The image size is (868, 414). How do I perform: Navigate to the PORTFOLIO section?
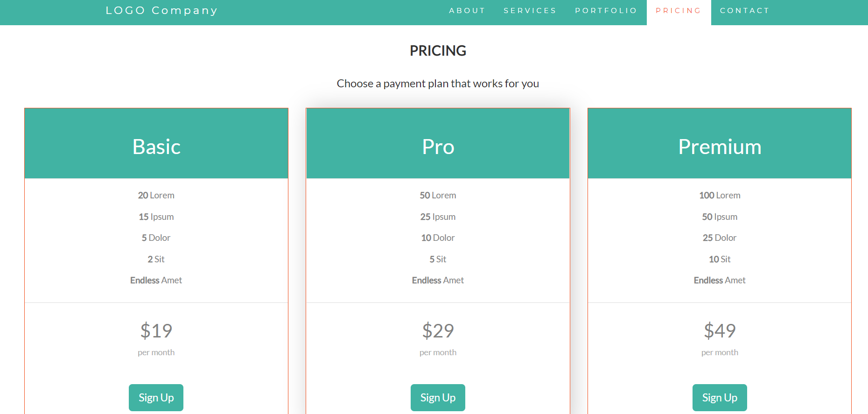(606, 10)
